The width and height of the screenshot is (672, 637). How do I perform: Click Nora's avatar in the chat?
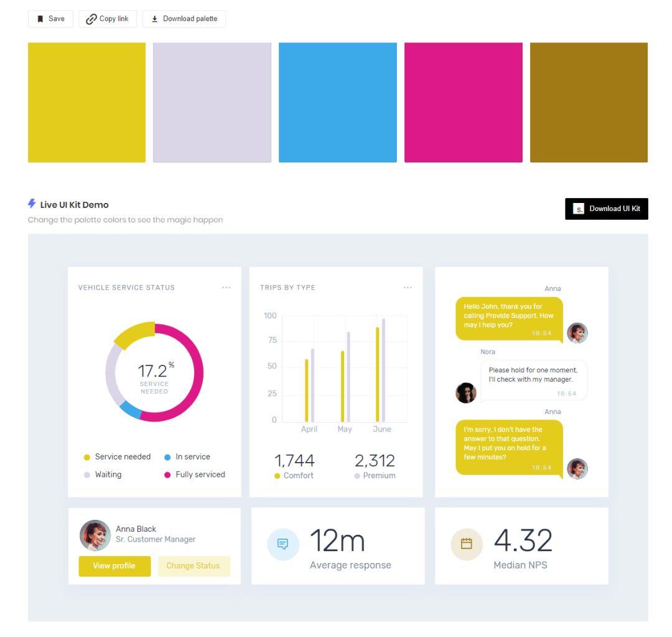tap(466, 392)
